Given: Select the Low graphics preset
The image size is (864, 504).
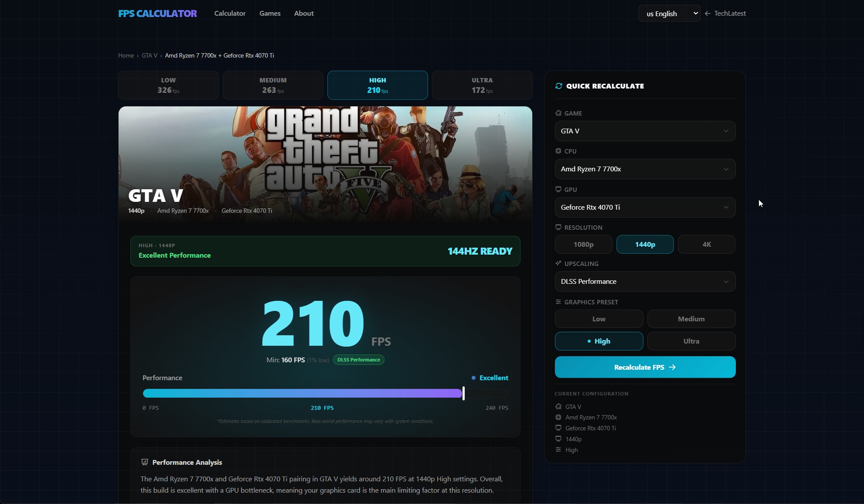Looking at the screenshot, I should (599, 319).
